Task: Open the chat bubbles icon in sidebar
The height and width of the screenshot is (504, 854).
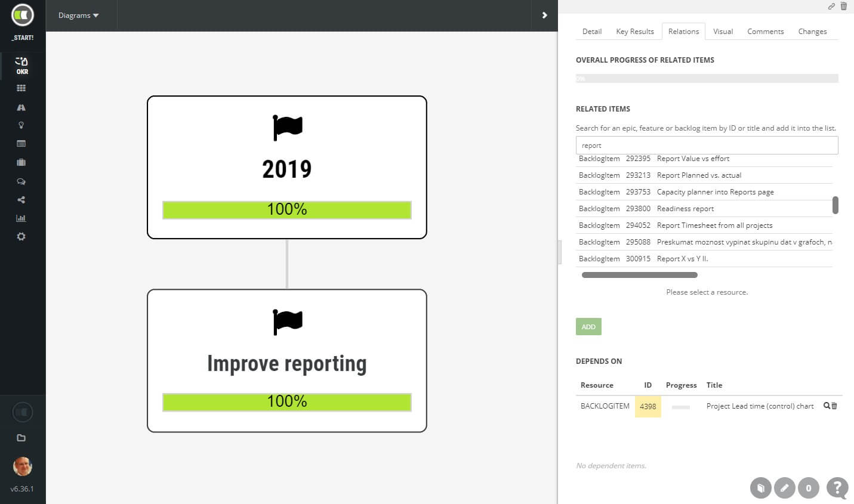Action: (21, 181)
